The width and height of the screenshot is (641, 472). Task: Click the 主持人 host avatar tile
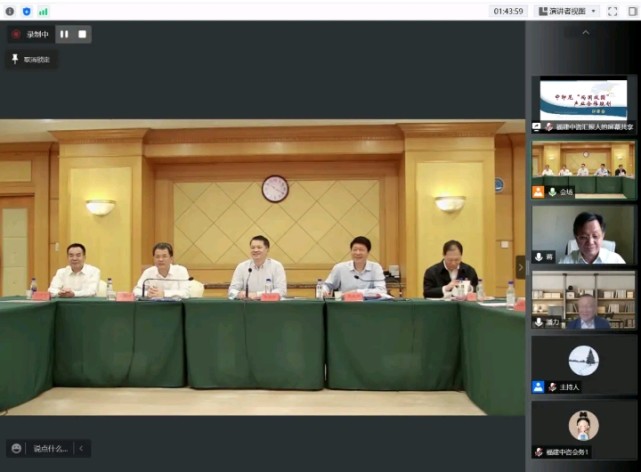click(584, 363)
